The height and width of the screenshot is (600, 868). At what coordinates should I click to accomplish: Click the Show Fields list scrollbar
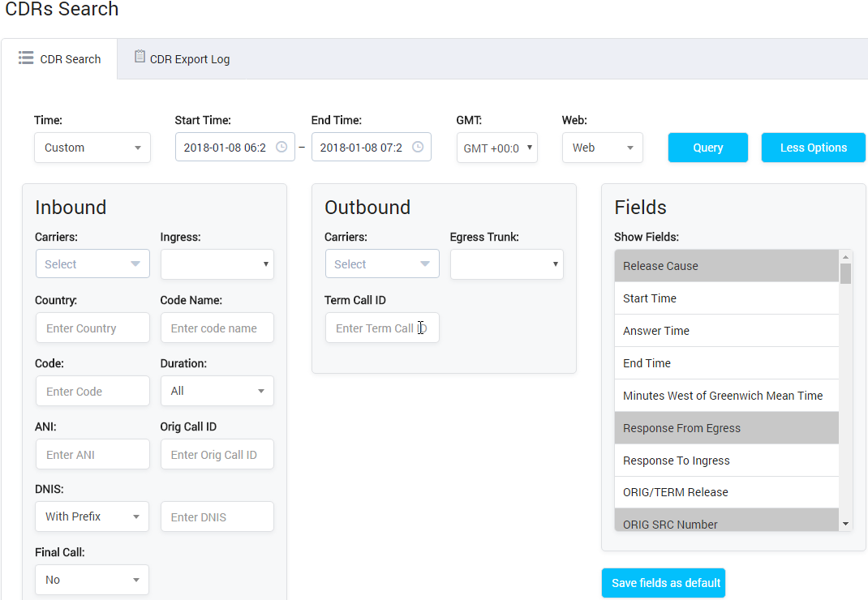point(844,276)
